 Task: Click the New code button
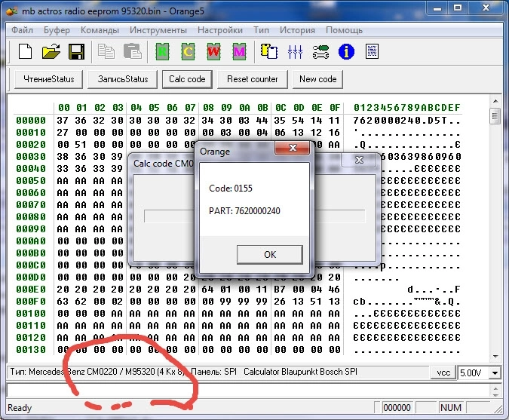tap(317, 79)
